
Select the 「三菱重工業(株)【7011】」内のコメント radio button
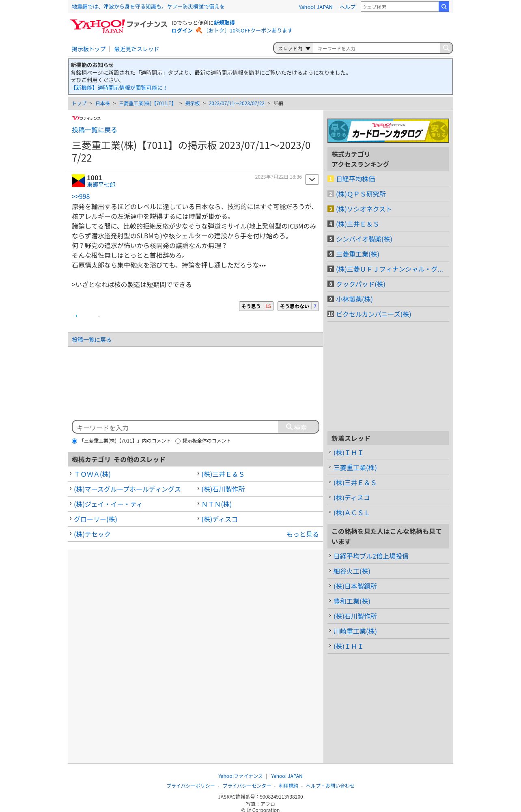(74, 441)
